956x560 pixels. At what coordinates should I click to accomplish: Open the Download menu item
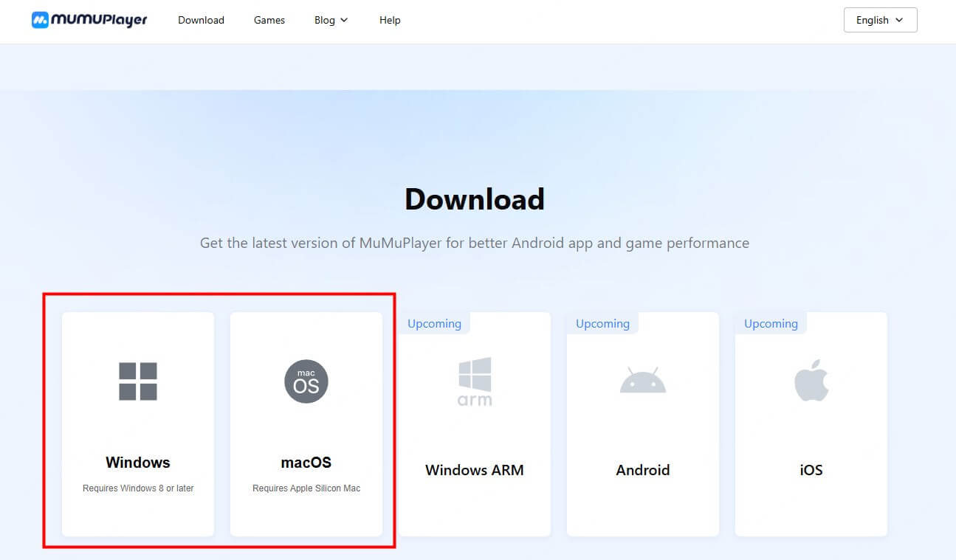201,20
